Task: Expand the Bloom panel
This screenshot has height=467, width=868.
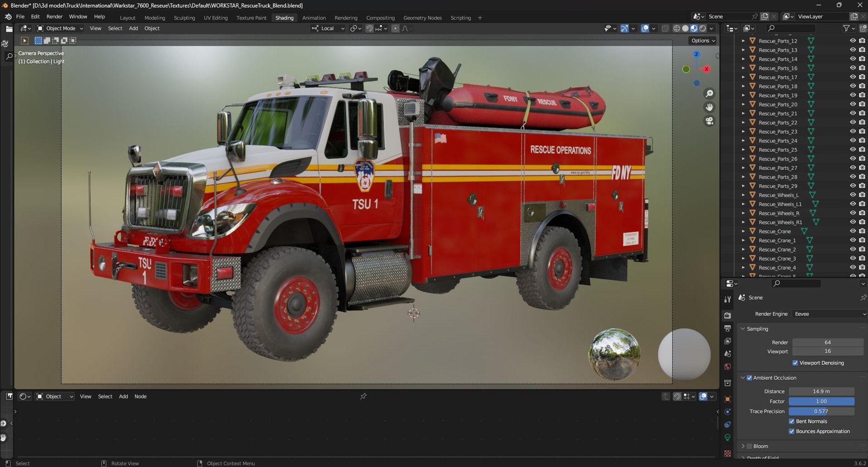Action: pos(743,446)
